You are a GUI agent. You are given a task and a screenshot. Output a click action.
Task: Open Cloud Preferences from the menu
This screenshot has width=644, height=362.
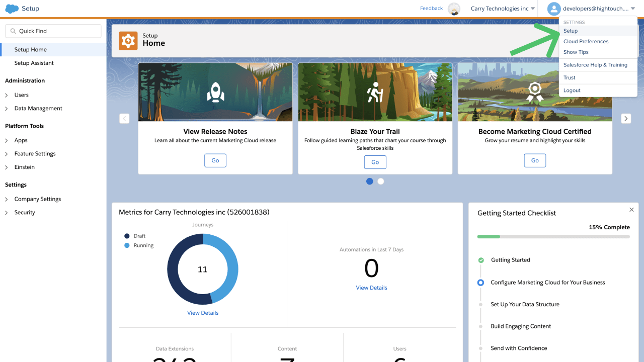598,42
